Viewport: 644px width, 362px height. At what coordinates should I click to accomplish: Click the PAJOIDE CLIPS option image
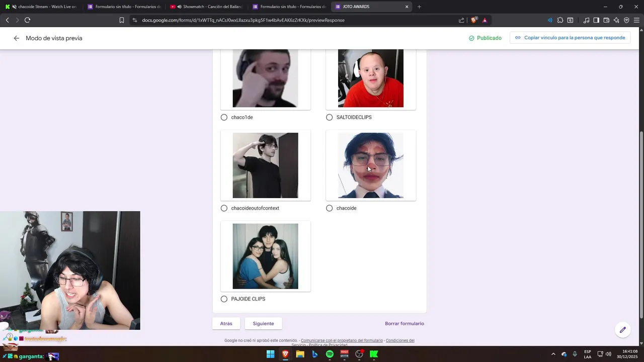265,256
